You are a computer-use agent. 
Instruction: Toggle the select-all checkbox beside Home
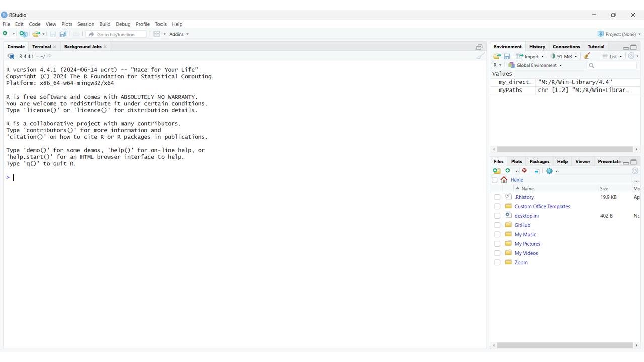pos(494,180)
